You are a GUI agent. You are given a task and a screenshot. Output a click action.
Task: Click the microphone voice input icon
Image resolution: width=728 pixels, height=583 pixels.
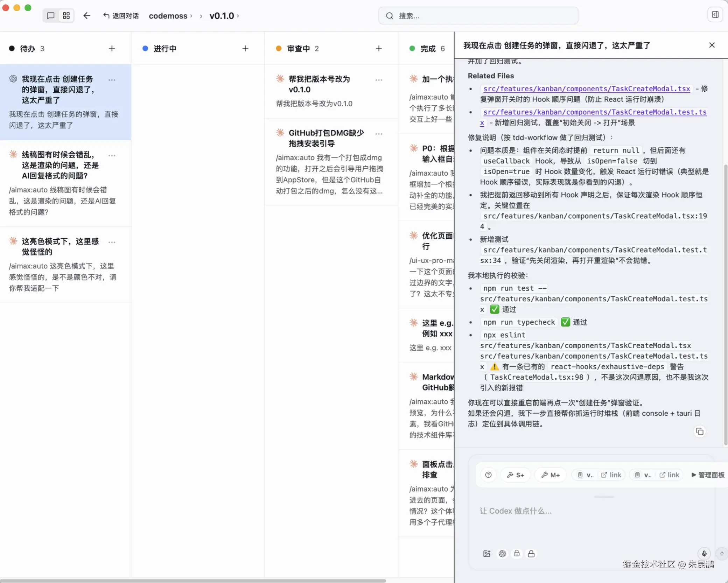pyautogui.click(x=704, y=553)
